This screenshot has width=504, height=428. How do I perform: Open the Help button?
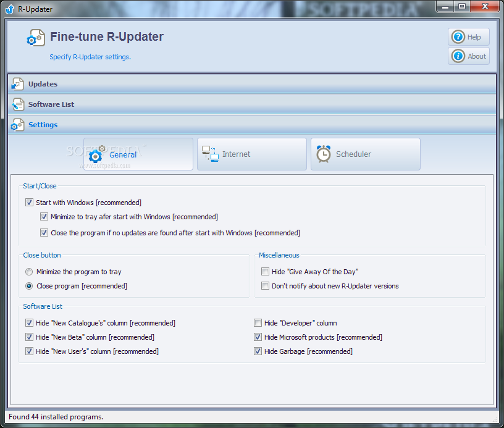pos(469,36)
